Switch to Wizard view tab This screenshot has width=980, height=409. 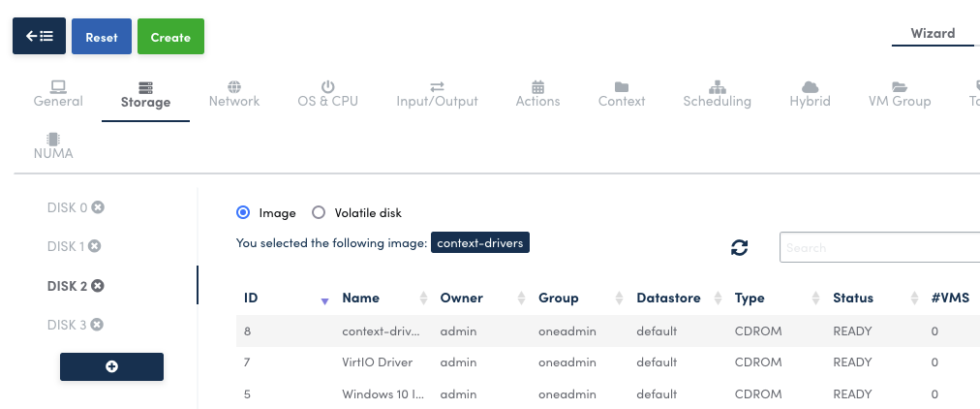933,33
